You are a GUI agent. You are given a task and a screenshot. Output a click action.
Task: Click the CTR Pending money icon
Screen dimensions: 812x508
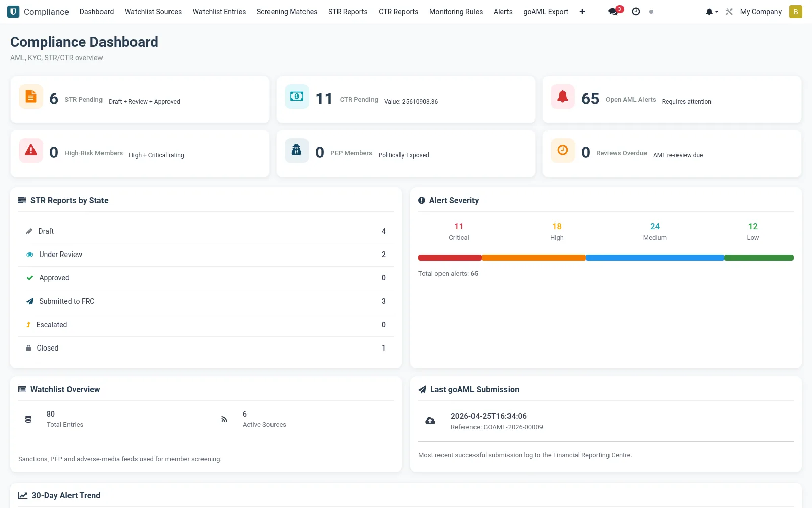point(297,97)
